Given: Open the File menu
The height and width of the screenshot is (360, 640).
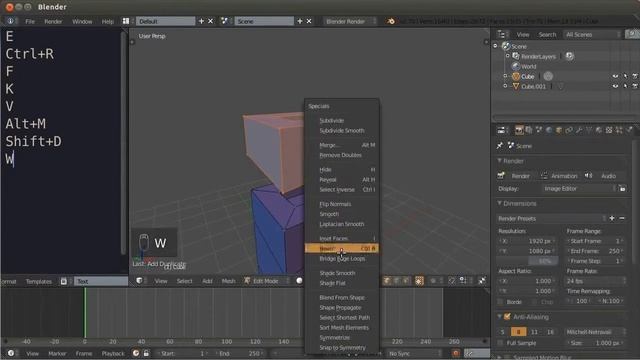Looking at the screenshot, I should pos(30,21).
